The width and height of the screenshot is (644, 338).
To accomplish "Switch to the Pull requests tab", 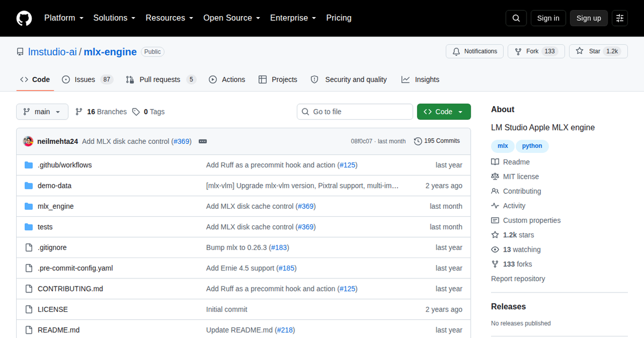I will tap(161, 79).
